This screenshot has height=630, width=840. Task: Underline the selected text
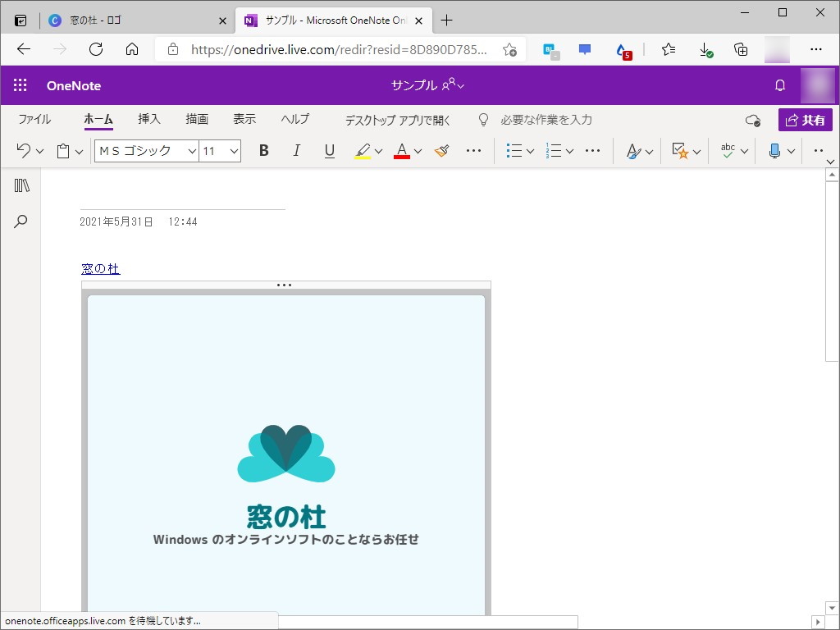[x=329, y=151]
